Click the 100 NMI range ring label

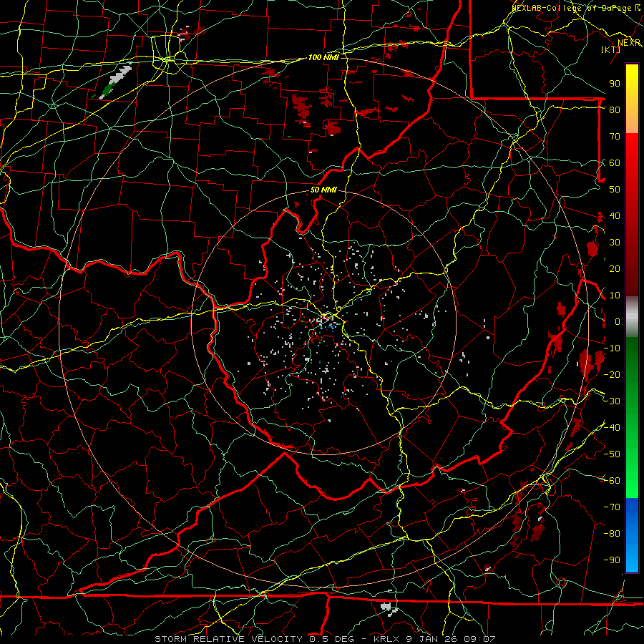[x=323, y=57]
